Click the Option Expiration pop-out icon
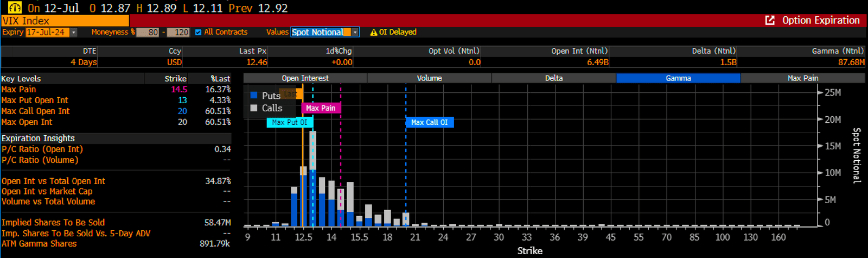This screenshot has width=868, height=258. tap(770, 20)
